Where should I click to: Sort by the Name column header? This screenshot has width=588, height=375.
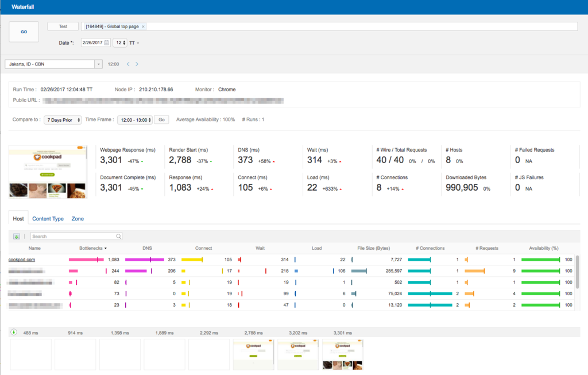point(34,248)
